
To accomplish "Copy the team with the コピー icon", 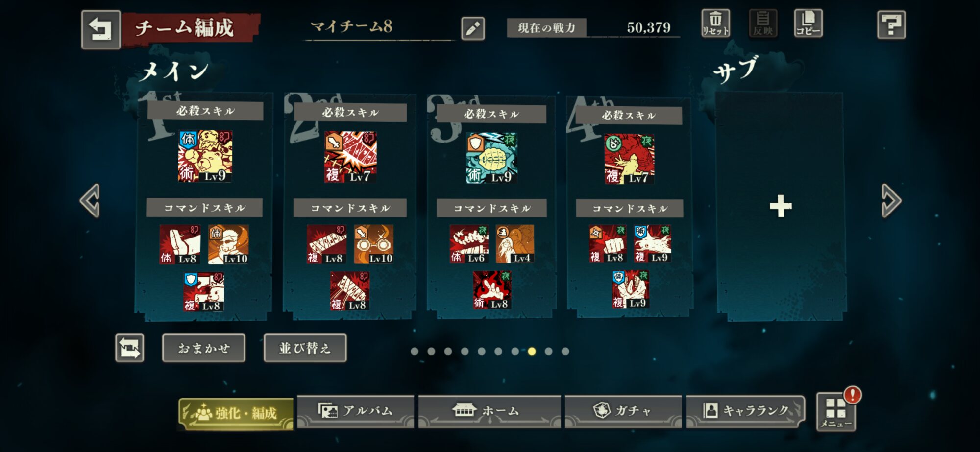I will tap(808, 23).
